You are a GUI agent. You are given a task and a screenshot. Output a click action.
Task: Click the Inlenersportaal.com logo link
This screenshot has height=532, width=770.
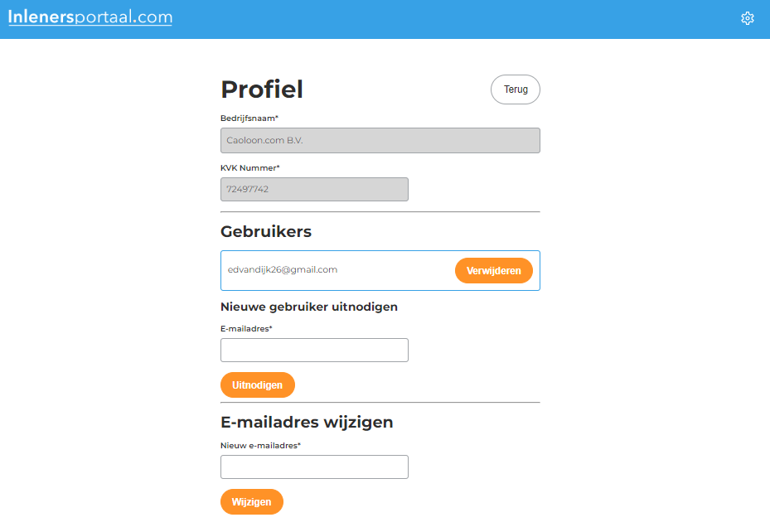point(90,17)
